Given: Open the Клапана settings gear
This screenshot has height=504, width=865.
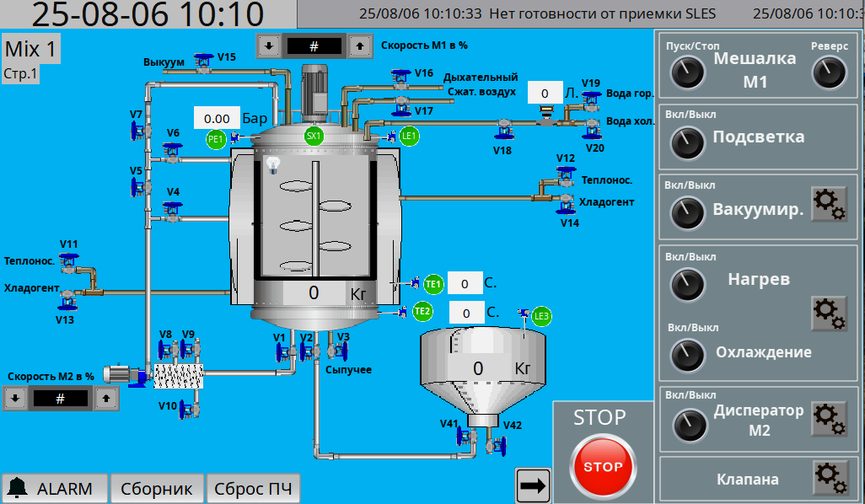Looking at the screenshot, I should [x=830, y=478].
